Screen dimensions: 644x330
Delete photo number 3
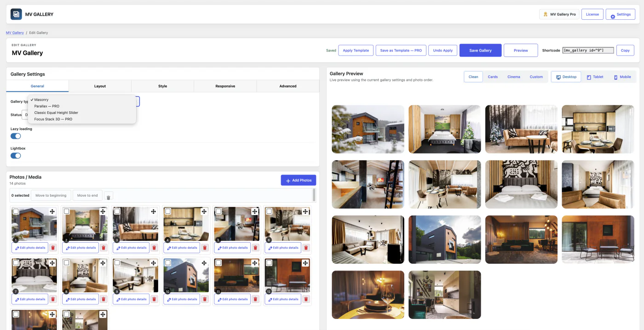(154, 248)
